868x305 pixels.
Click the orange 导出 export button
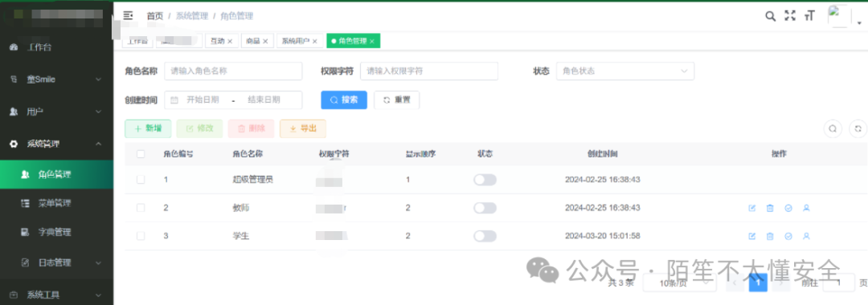click(303, 128)
